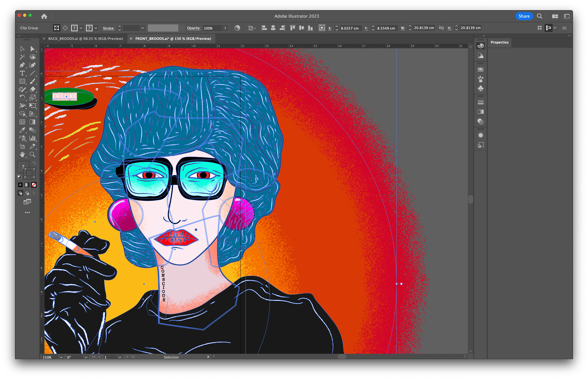Switch to Draw Normal mode
Image resolution: width=588 pixels, height=379 pixels.
(x=20, y=193)
